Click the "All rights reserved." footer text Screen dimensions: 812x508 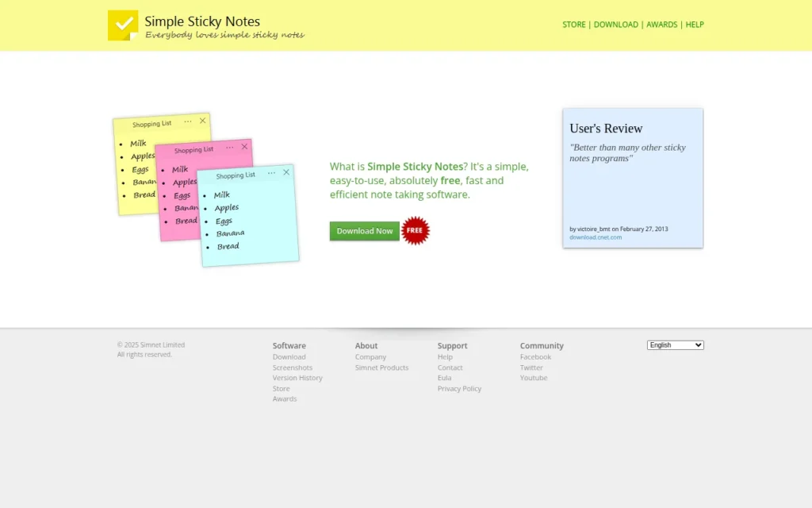[x=144, y=355]
